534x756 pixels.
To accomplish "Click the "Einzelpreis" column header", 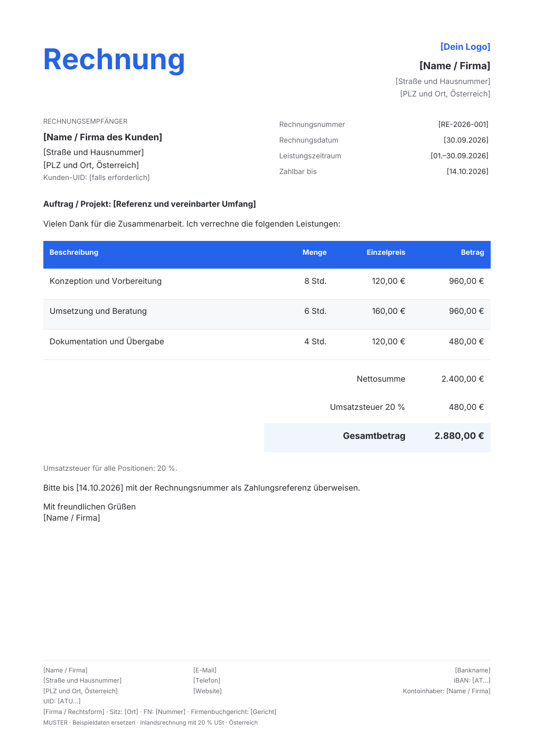I will tap(386, 252).
